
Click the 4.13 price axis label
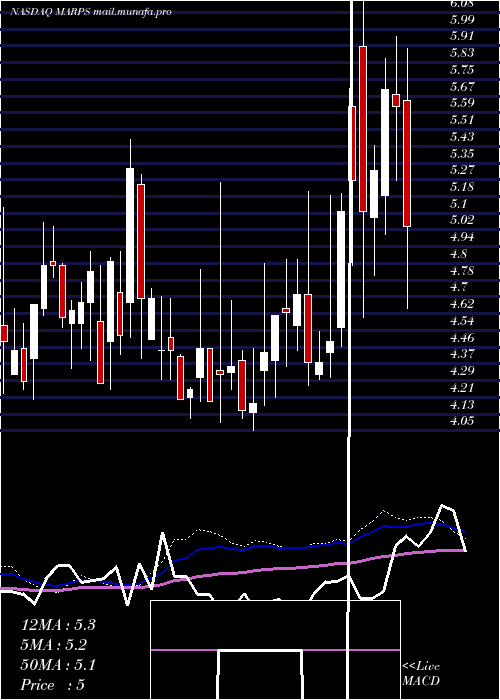[462, 404]
